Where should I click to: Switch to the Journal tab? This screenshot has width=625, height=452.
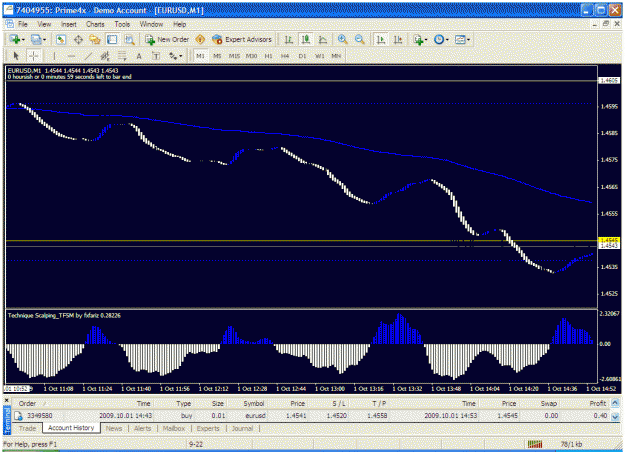242,428
